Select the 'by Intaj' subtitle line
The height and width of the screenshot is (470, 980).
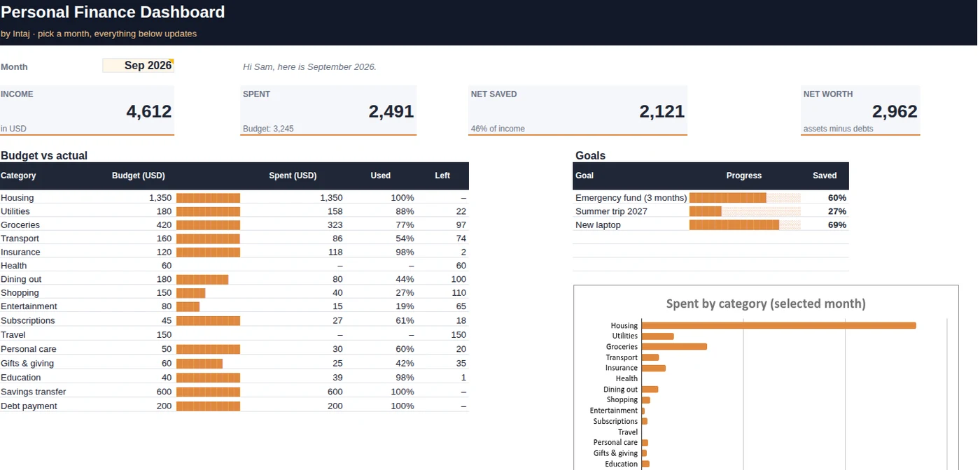pyautogui.click(x=99, y=34)
